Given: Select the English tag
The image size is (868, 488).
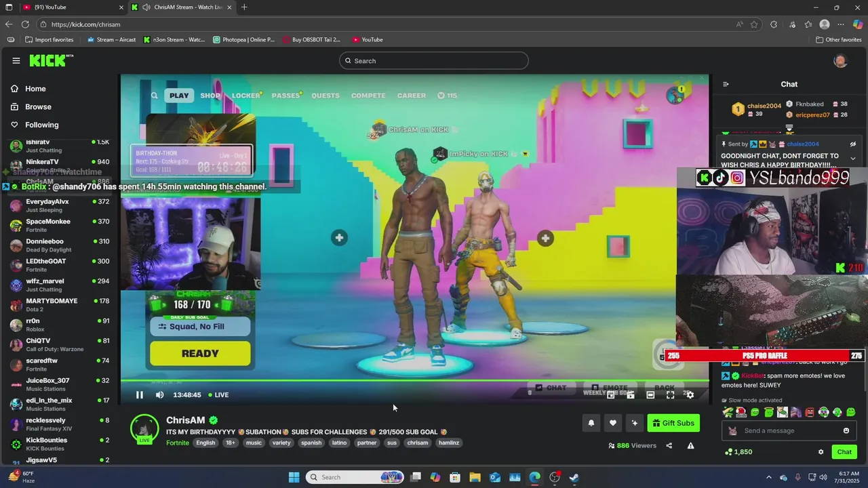Looking at the screenshot, I should pos(205,443).
